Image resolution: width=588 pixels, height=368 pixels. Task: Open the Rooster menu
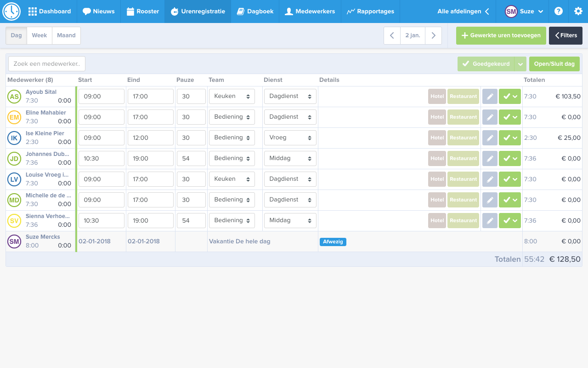pos(143,11)
